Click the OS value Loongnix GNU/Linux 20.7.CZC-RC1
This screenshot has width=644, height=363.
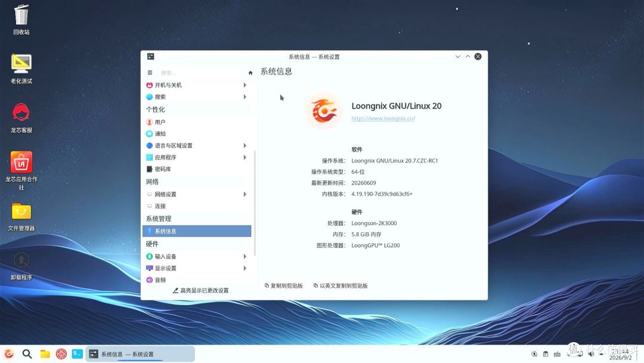[x=395, y=161]
